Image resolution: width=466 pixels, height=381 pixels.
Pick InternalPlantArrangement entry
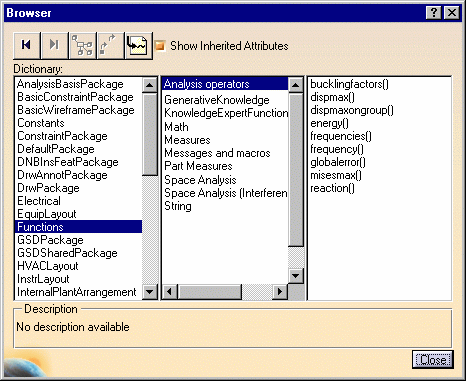(77, 292)
